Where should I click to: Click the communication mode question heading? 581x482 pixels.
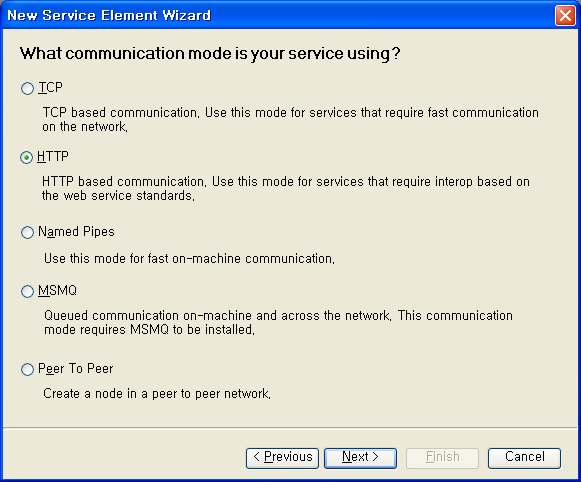[x=210, y=54]
